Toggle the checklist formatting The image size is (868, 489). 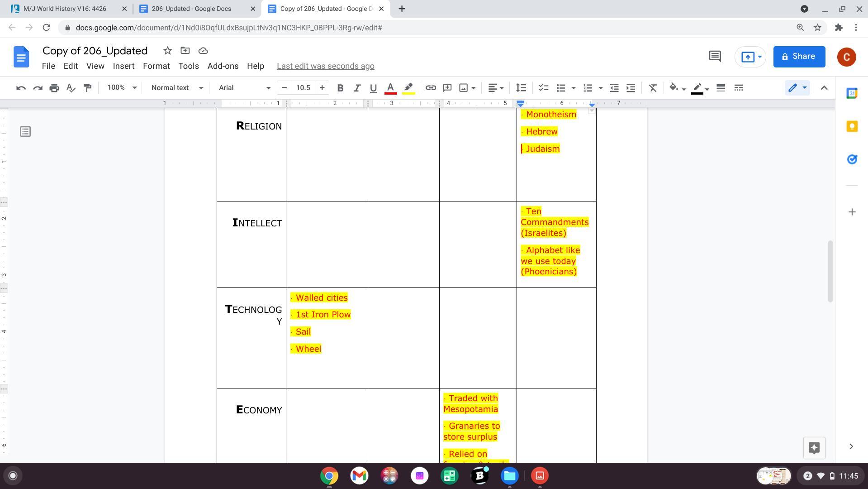(x=543, y=88)
